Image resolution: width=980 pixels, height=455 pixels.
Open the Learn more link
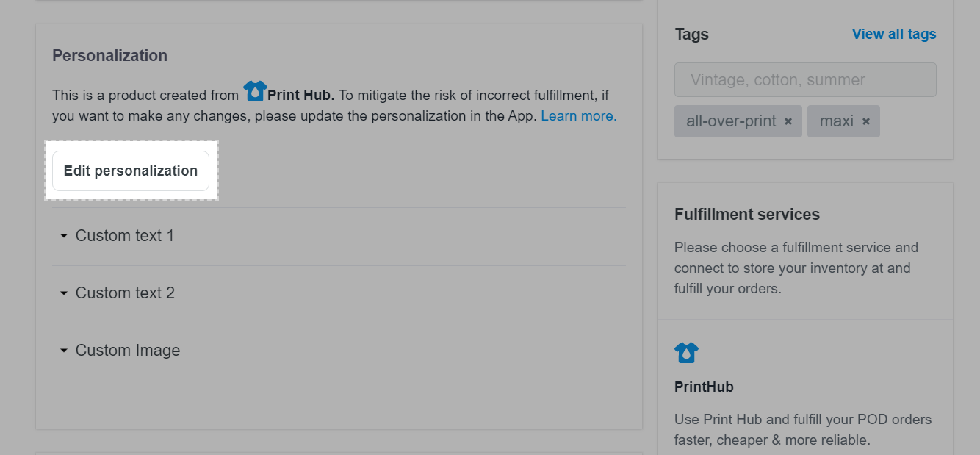tap(579, 115)
